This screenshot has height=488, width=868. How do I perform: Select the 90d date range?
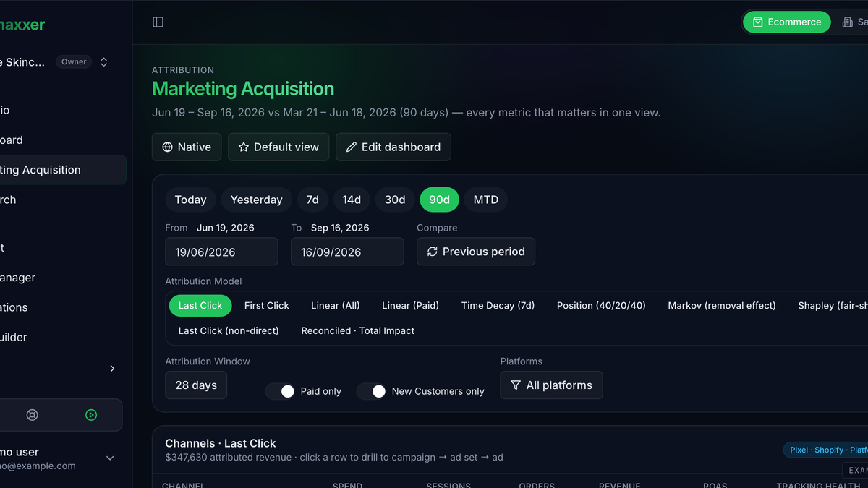[x=439, y=200]
